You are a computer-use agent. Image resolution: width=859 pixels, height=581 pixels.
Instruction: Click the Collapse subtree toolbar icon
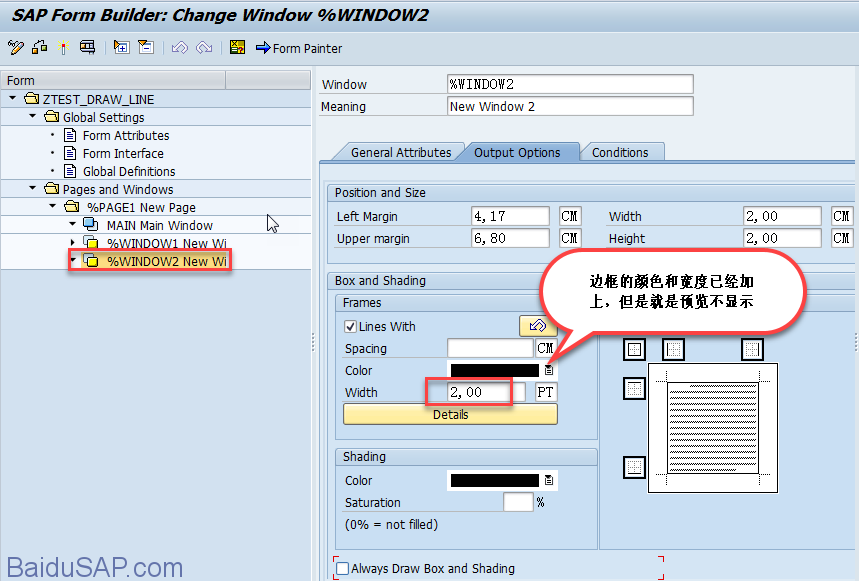[x=145, y=47]
